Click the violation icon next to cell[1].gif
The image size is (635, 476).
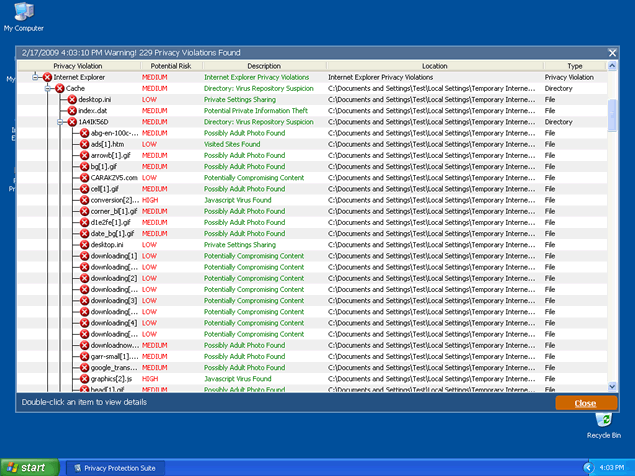84,188
